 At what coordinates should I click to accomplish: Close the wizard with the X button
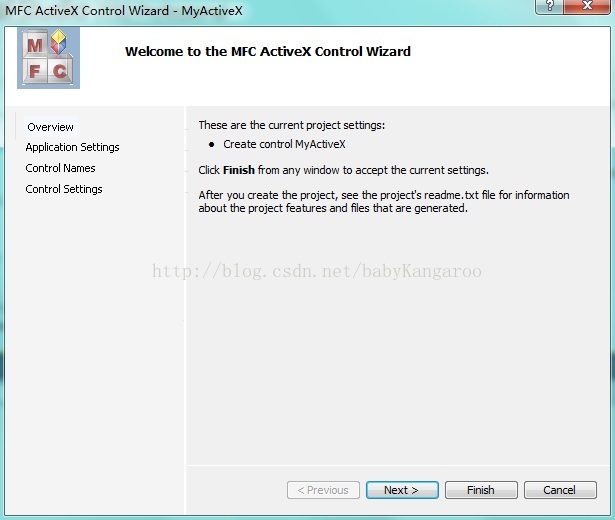[587, 6]
